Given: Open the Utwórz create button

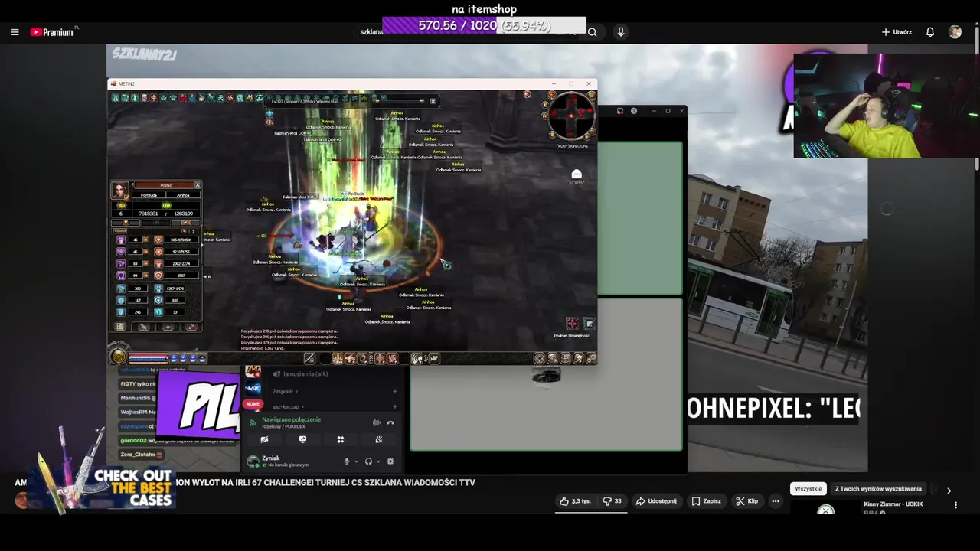Looking at the screenshot, I should tap(897, 32).
